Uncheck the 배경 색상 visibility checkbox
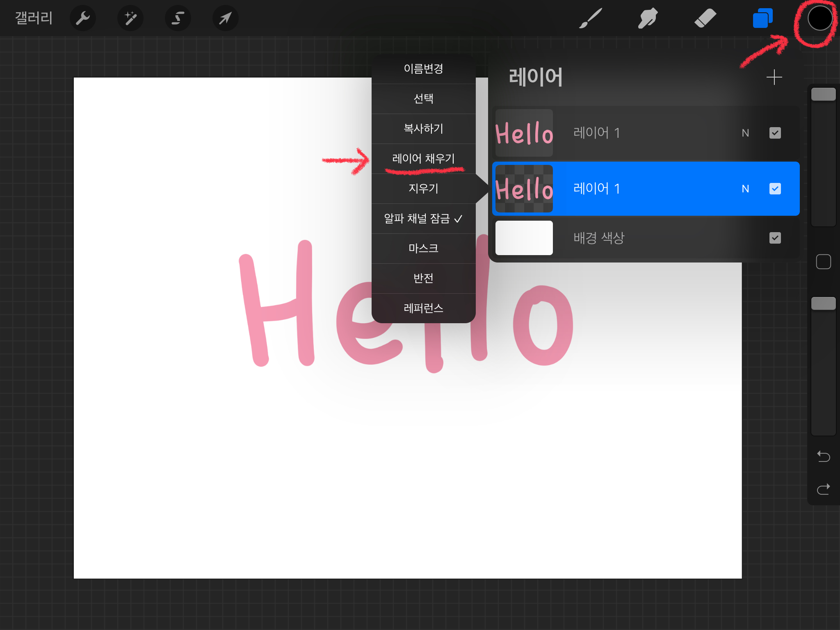 click(x=775, y=238)
